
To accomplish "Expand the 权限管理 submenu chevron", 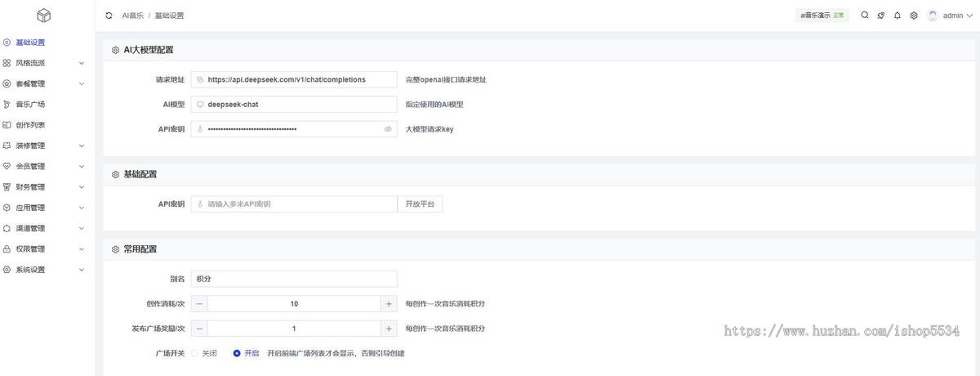I will 81,249.
